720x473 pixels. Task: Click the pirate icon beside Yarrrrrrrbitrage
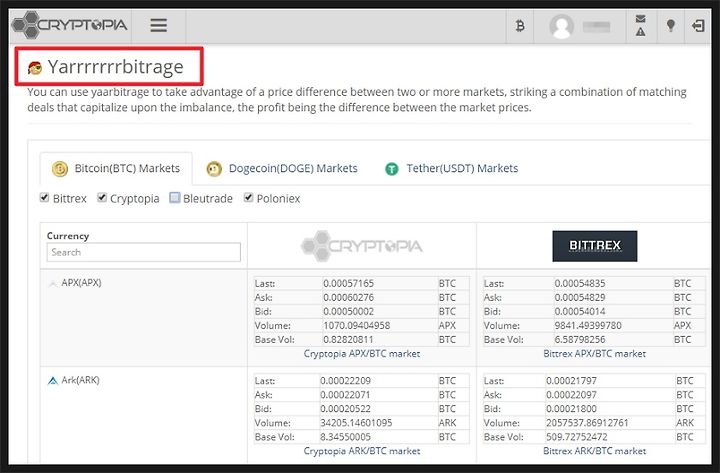pos(35,68)
